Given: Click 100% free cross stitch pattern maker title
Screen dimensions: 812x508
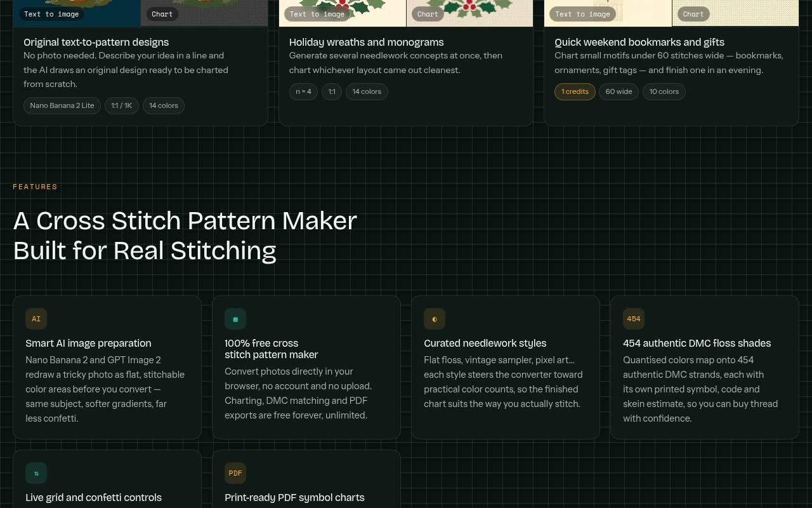Looking at the screenshot, I should pyautogui.click(x=272, y=349).
